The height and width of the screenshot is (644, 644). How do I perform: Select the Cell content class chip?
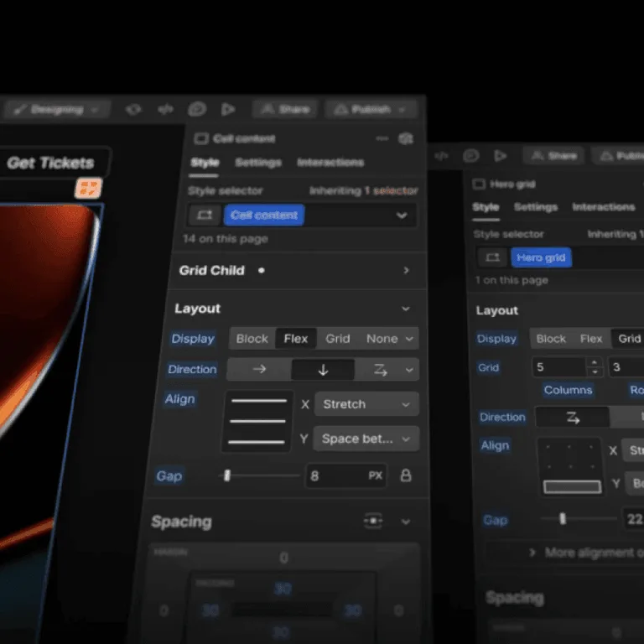[264, 215]
